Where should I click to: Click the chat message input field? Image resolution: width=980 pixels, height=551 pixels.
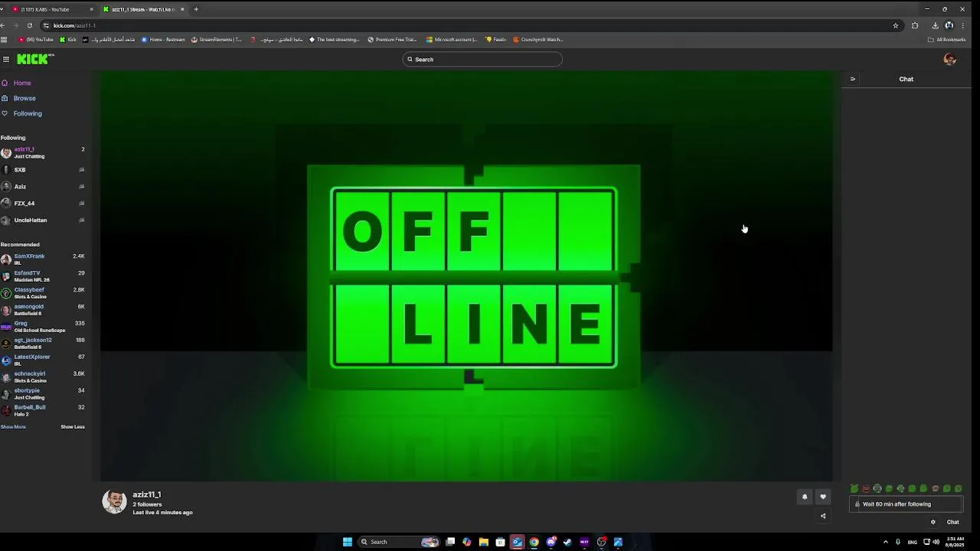[x=906, y=504]
